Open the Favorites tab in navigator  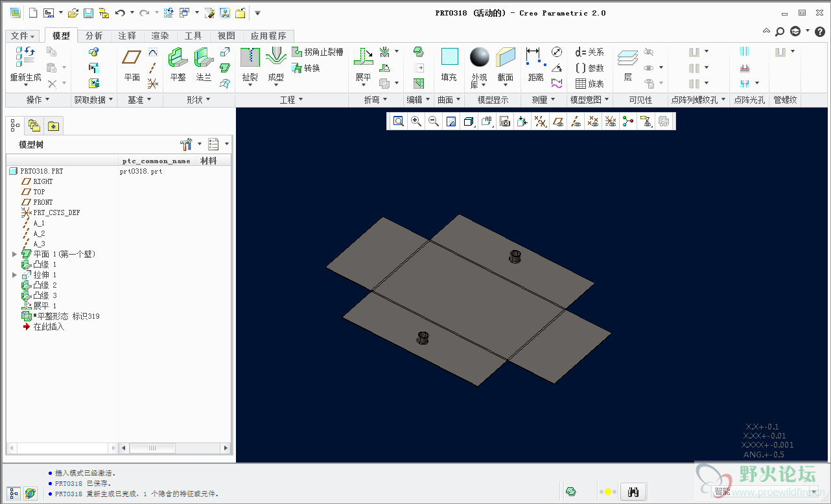53,126
